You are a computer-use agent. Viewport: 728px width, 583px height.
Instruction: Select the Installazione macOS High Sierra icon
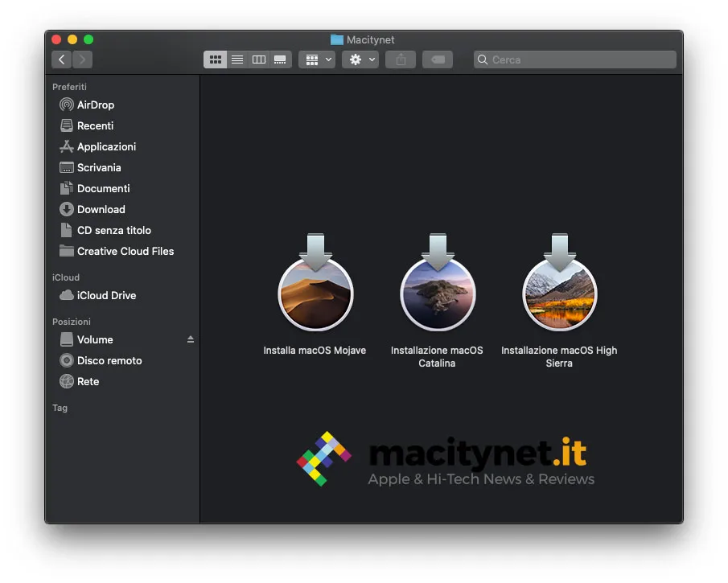[559, 283]
